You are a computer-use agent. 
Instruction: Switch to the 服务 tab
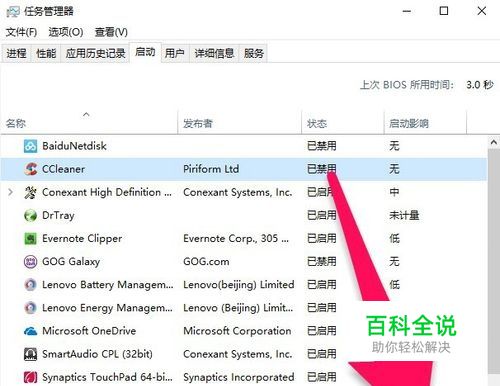click(x=254, y=53)
